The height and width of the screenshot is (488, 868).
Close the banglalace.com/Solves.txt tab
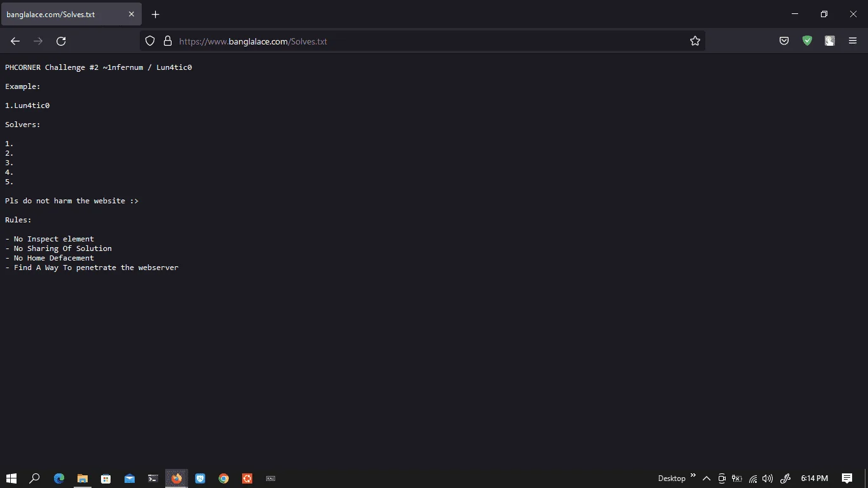pyautogui.click(x=132, y=15)
